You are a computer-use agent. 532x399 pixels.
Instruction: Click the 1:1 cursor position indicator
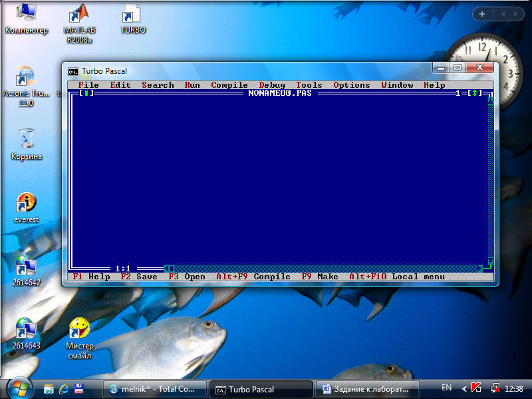coord(123,269)
